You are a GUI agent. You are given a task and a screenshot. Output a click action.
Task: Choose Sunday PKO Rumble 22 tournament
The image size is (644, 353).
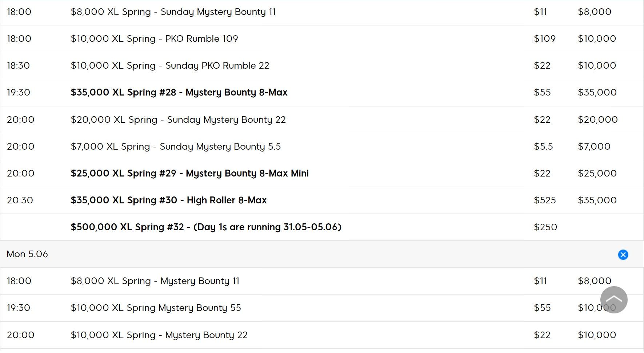170,66
